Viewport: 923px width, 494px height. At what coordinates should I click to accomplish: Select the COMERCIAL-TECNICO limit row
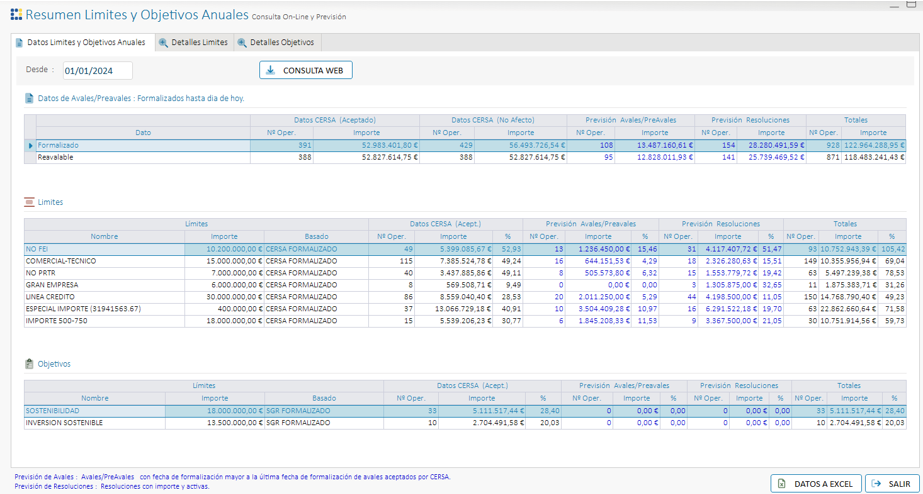pyautogui.click(x=465, y=261)
